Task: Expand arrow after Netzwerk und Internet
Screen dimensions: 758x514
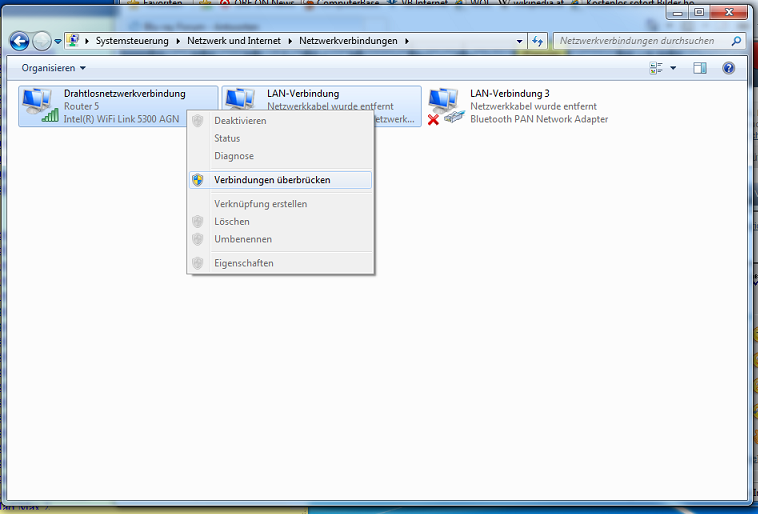Action: click(x=290, y=41)
